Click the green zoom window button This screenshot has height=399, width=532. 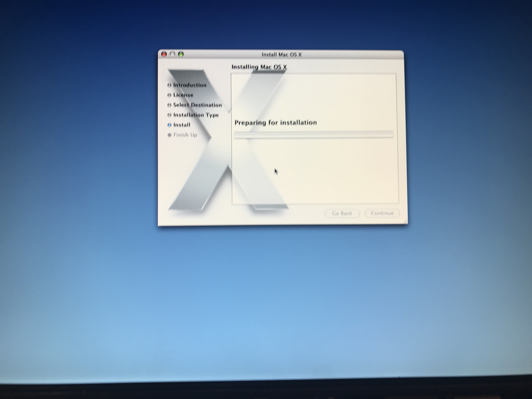pos(181,54)
